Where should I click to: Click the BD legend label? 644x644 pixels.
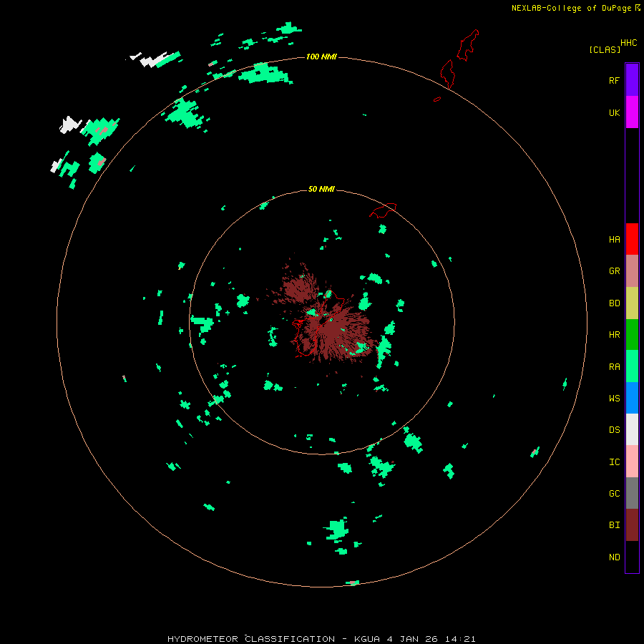[615, 303]
